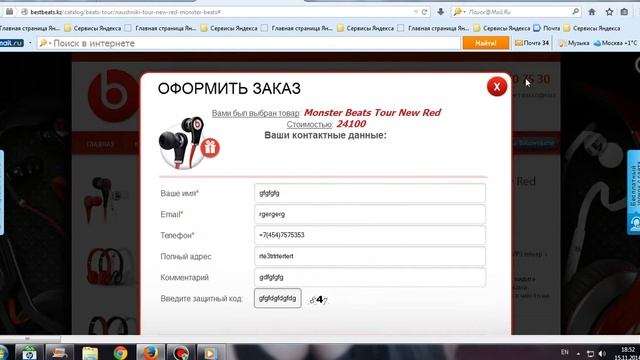Image resolution: width=640 pixels, height=360 pixels.
Task: Click the 'Вами был выбран товар' label
Action: 256,113
